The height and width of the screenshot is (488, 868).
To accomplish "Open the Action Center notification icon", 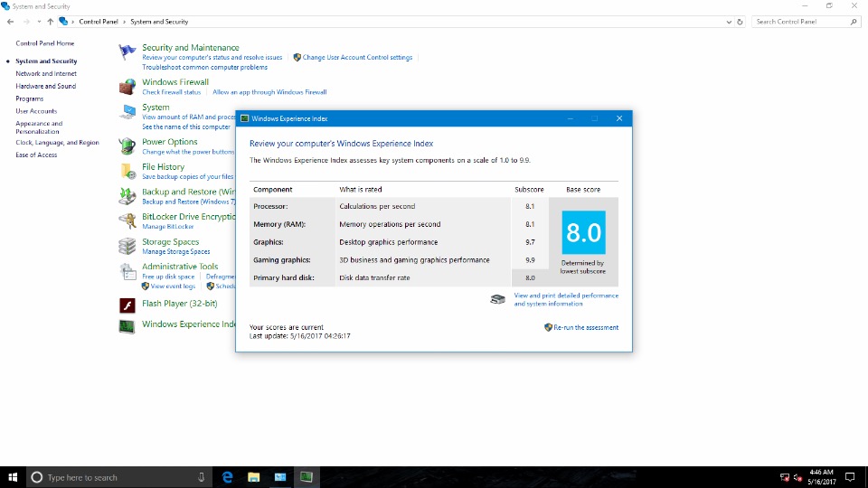I will coord(850,477).
